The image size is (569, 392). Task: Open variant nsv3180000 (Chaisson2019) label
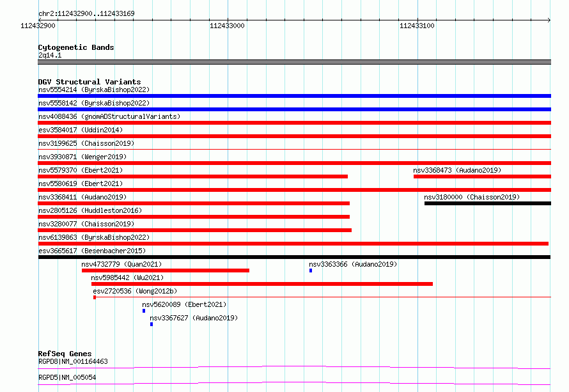pyautogui.click(x=472, y=197)
